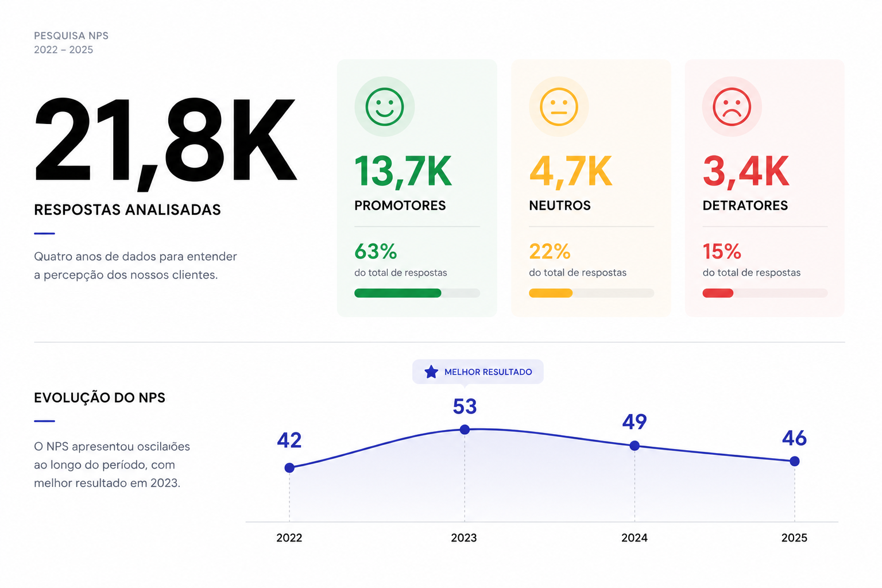Click the 22% percentage
The image size is (882, 588).
click(x=550, y=252)
